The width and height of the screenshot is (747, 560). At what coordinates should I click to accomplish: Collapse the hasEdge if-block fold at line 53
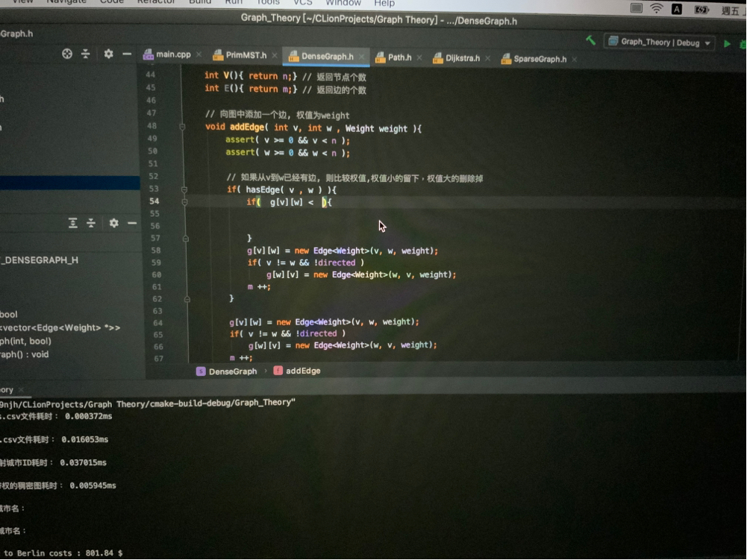coord(184,189)
